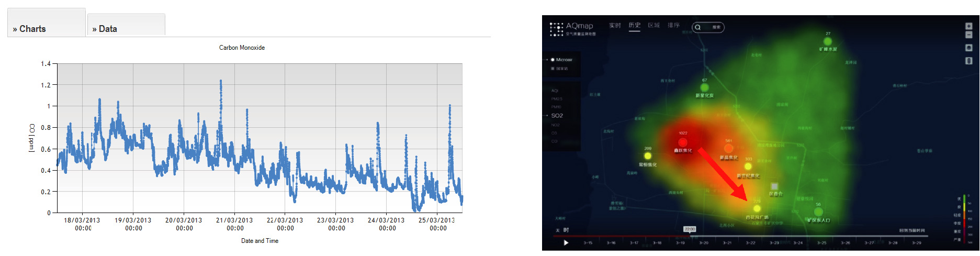Switch to the 实时 tab
The height and width of the screenshot is (256, 980).
615,25
